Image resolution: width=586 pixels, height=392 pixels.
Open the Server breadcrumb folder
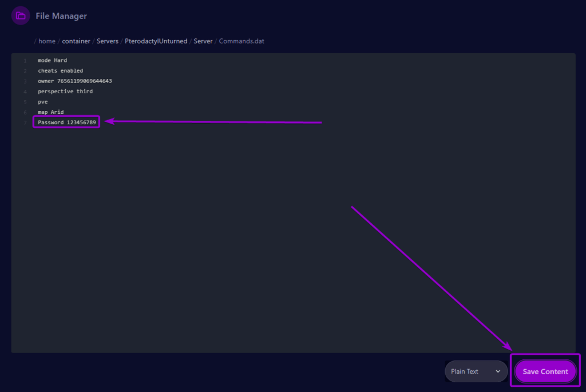tap(203, 41)
